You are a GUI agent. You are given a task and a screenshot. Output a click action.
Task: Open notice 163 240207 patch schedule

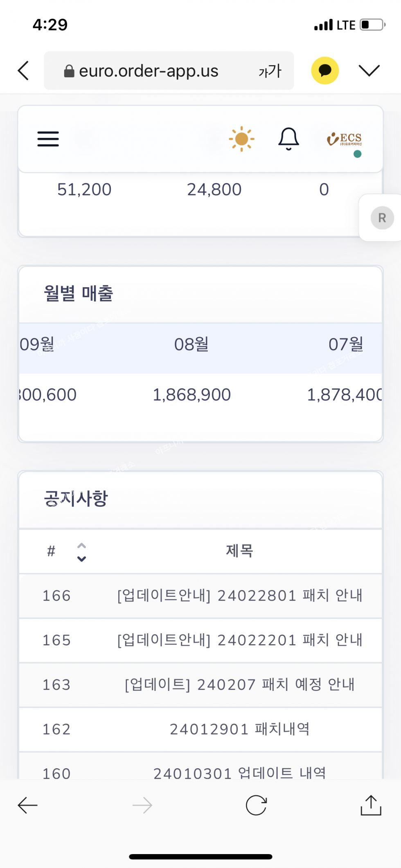click(240, 685)
